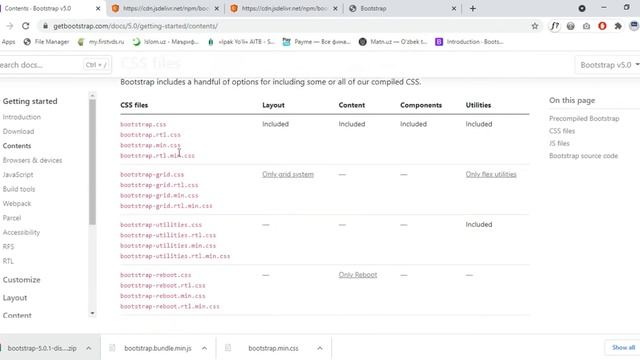Open the Apps bookmark shortcut

[8, 42]
